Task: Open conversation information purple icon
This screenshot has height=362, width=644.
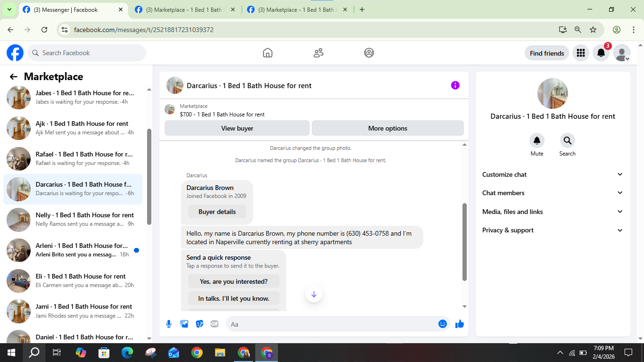Action: point(455,85)
